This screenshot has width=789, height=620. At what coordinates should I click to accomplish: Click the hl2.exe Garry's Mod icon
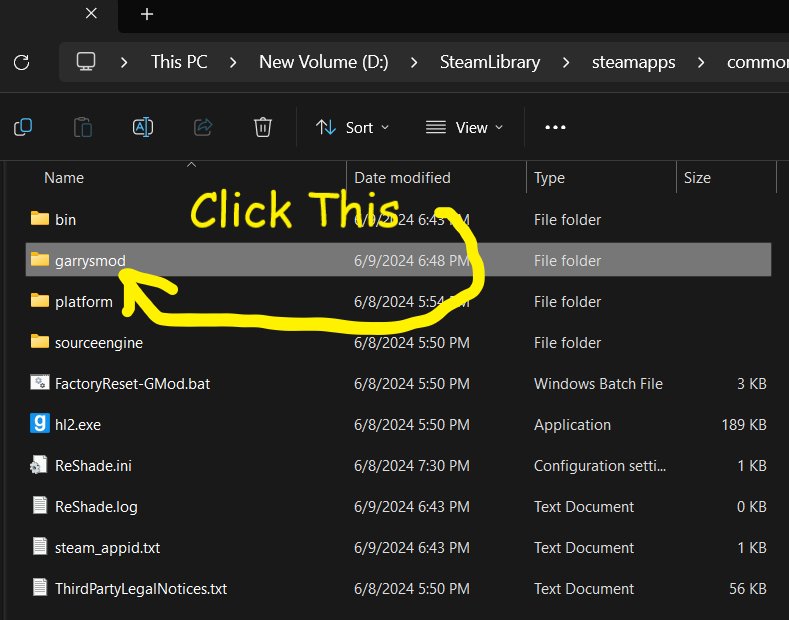(40, 423)
